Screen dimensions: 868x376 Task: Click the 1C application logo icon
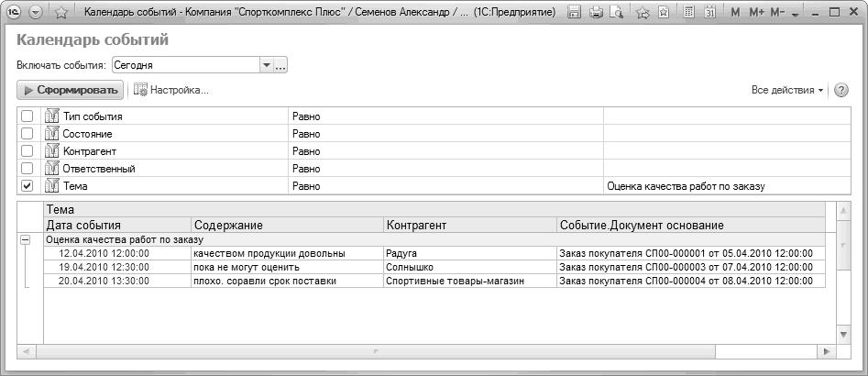(x=15, y=12)
